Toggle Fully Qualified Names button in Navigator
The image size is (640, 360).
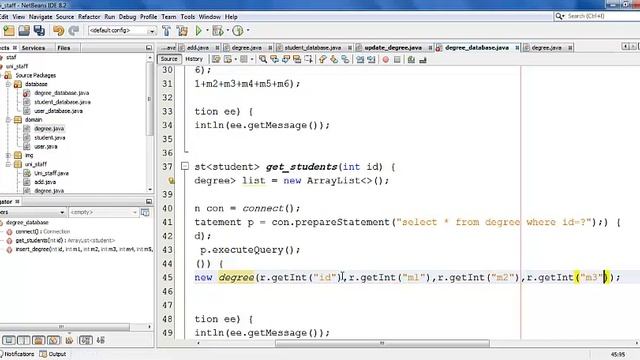click(x=69, y=340)
